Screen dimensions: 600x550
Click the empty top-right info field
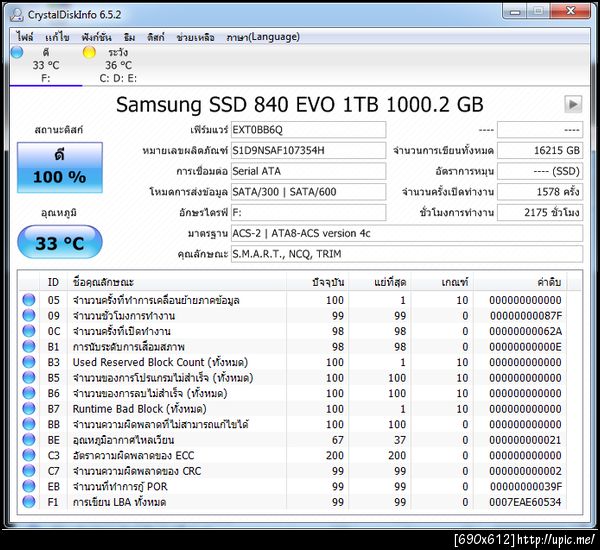point(540,130)
